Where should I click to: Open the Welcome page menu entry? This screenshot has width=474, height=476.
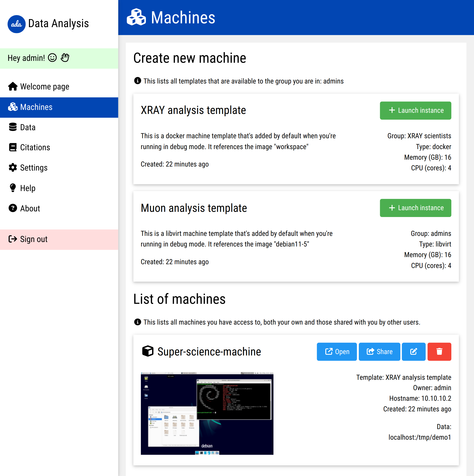pos(45,87)
